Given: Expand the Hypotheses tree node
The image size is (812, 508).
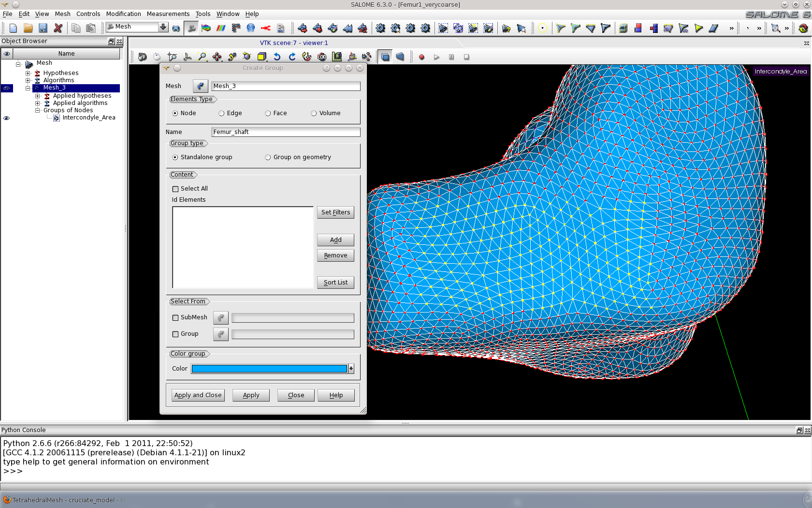Looking at the screenshot, I should [28, 74].
